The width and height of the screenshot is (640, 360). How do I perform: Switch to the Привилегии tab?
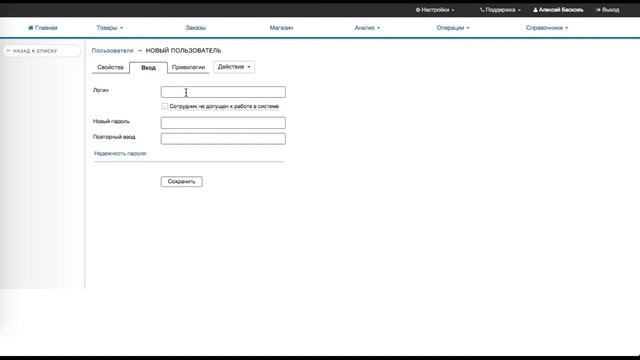coord(188,67)
